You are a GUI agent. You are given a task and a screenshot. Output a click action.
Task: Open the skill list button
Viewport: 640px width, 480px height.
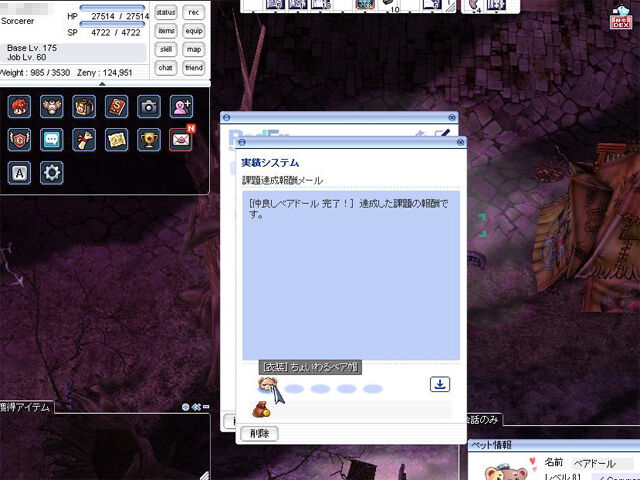click(x=166, y=49)
